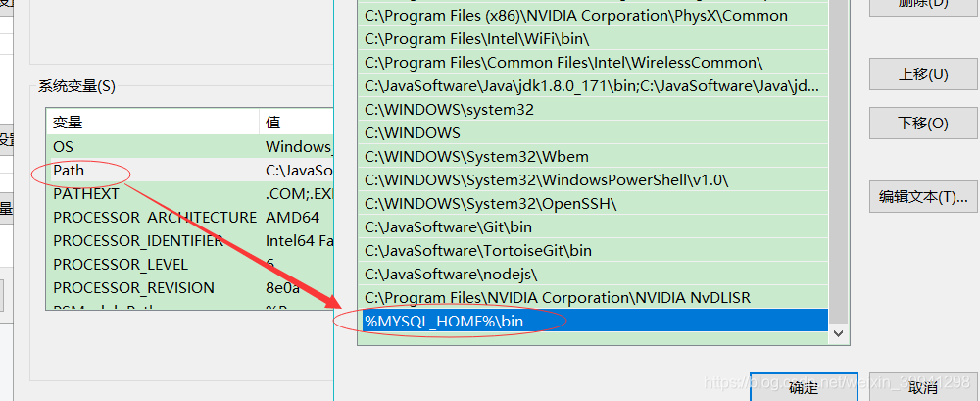
Task: Select the System32\Wbem path entry
Action: 595,157
